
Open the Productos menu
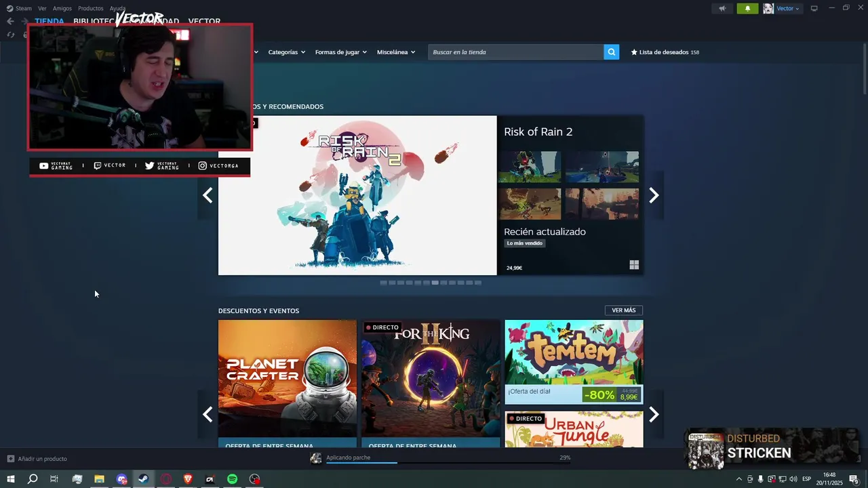click(91, 8)
